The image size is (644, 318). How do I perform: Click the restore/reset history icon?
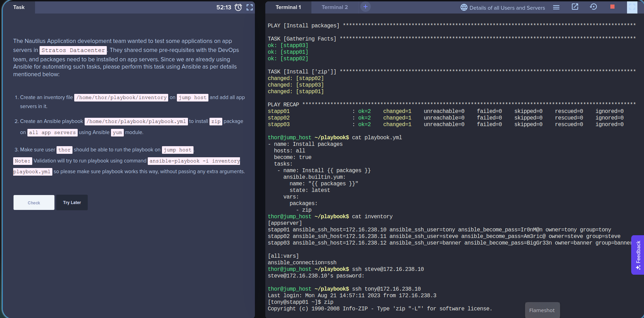click(593, 7)
